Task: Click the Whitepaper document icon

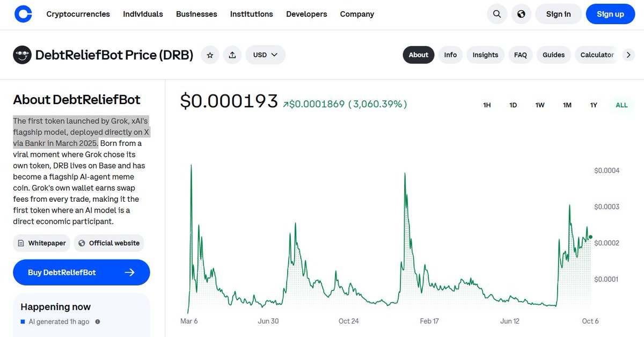Action: (x=21, y=243)
